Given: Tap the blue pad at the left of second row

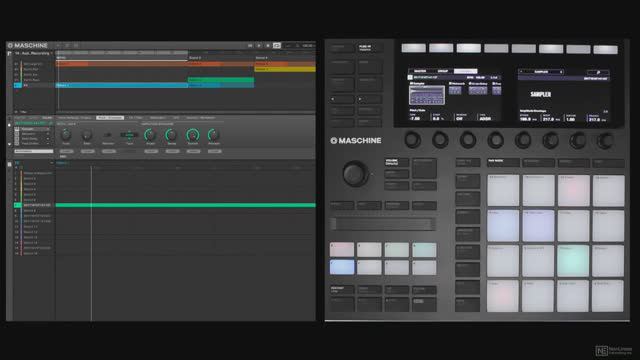Looking at the screenshot, I should point(503,226).
